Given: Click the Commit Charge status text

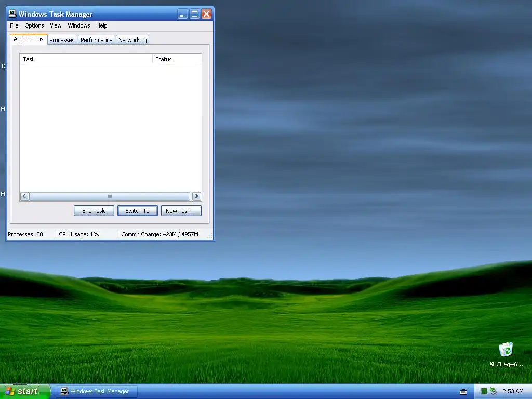Looking at the screenshot, I should (160, 234).
